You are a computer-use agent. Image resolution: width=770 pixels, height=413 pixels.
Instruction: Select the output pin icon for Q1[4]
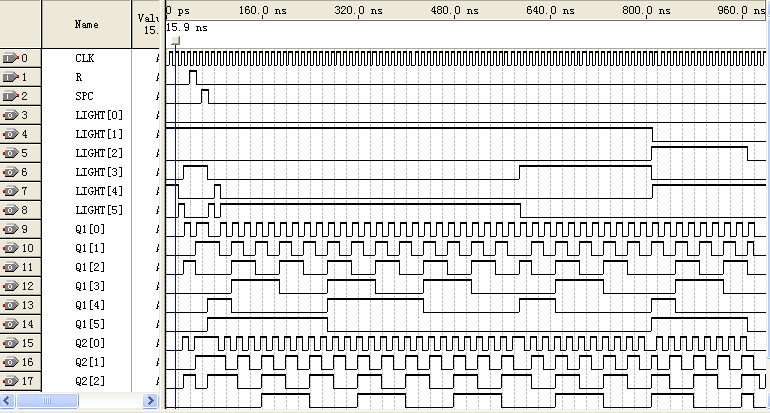pos(11,305)
